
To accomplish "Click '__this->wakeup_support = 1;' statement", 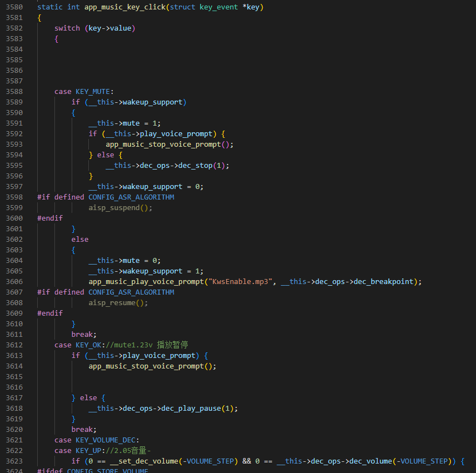I will click(x=146, y=271).
